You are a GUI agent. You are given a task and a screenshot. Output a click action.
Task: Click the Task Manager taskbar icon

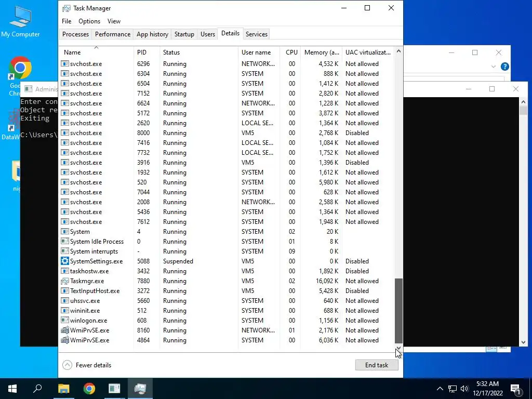[140, 389]
